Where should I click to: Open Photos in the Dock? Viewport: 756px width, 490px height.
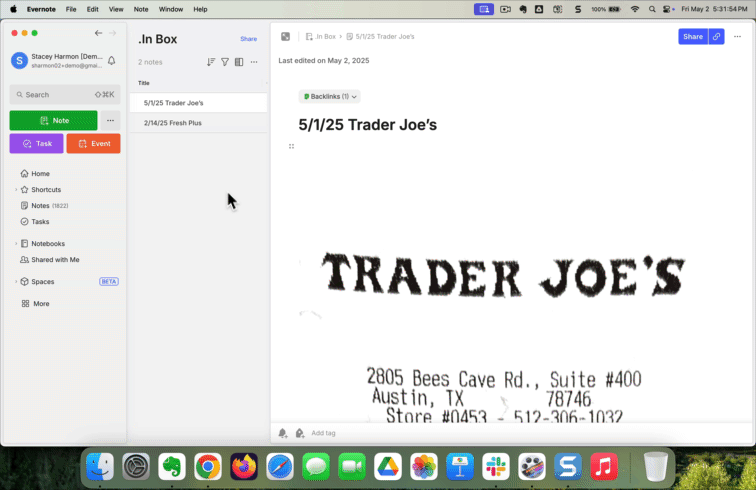click(424, 466)
